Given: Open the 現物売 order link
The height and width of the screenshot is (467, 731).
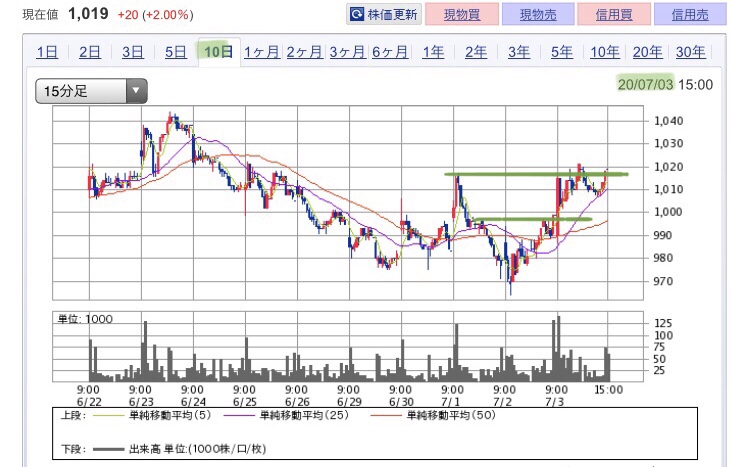Looking at the screenshot, I should pos(538,14).
